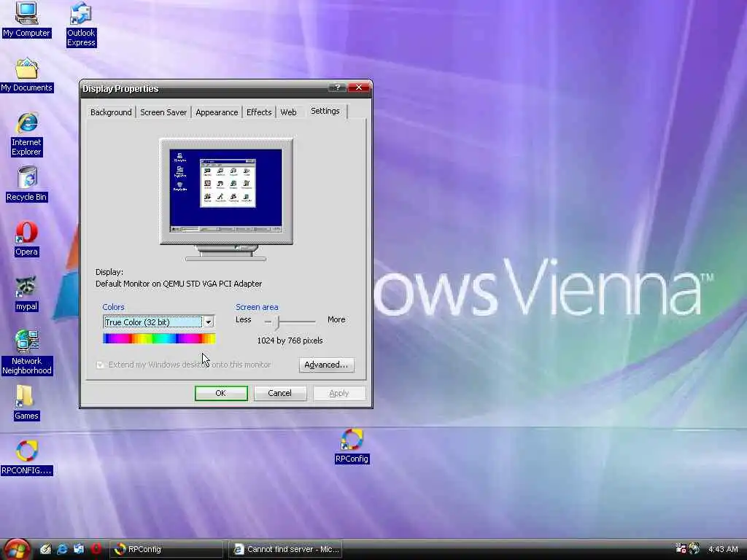Screen dimensions: 747x560
Task: Click the Advanced... button
Action: [x=326, y=365]
